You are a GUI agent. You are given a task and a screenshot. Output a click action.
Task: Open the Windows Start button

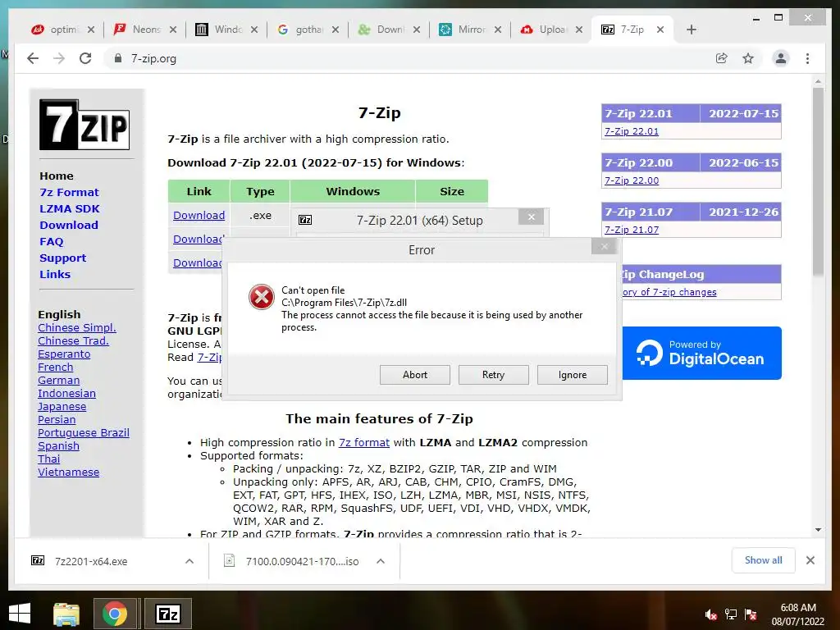[x=20, y=614]
